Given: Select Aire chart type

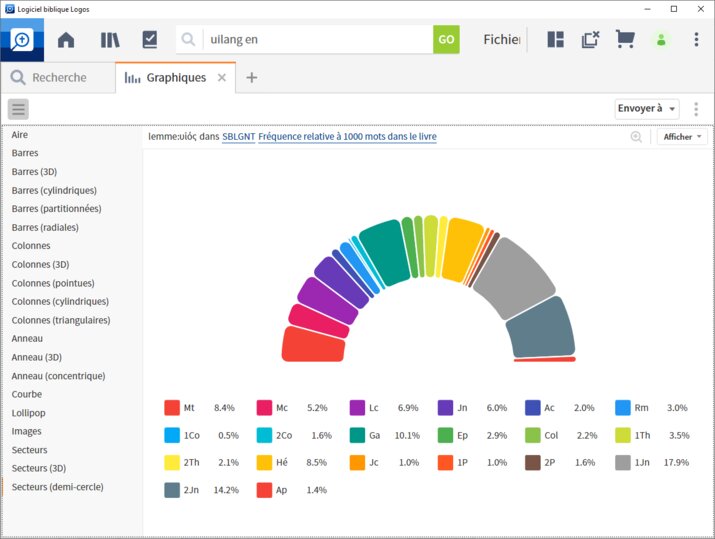Looking at the screenshot, I should point(20,135).
